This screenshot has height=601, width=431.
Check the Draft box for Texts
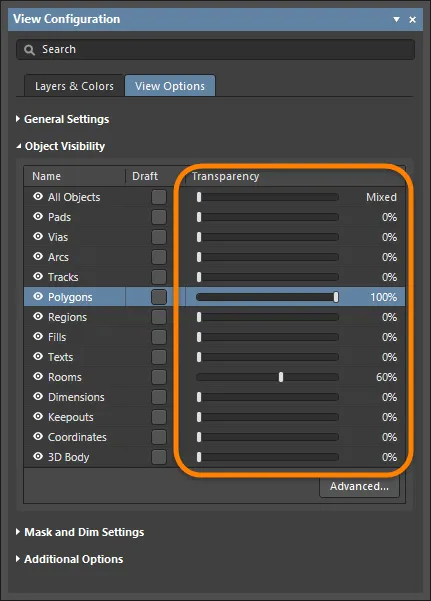[x=159, y=357]
